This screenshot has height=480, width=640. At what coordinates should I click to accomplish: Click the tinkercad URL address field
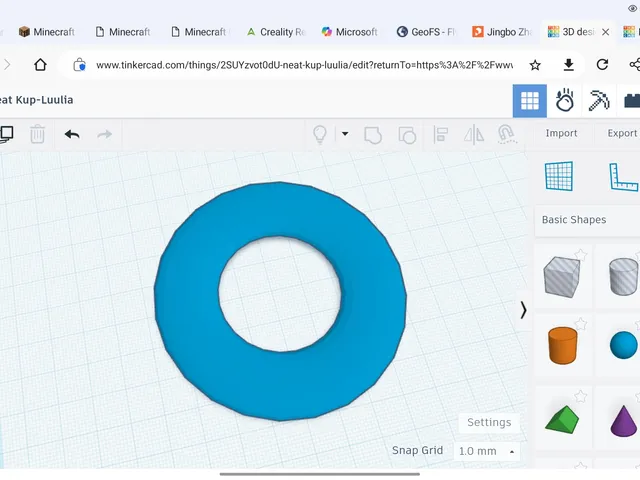pos(304,65)
